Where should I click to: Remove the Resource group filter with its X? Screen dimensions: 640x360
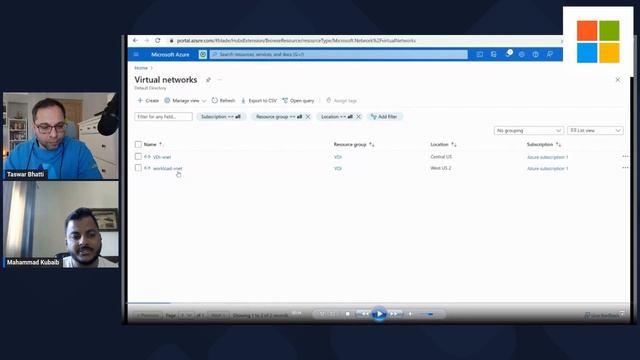pos(308,117)
